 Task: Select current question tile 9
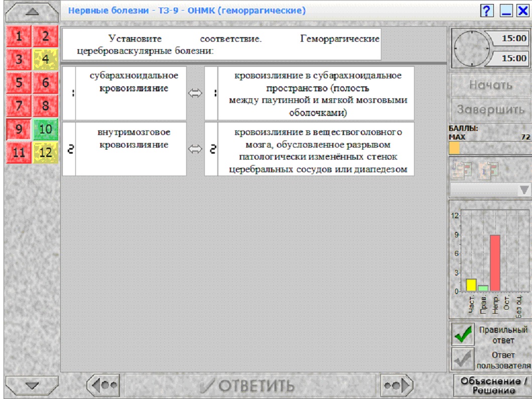[19, 129]
